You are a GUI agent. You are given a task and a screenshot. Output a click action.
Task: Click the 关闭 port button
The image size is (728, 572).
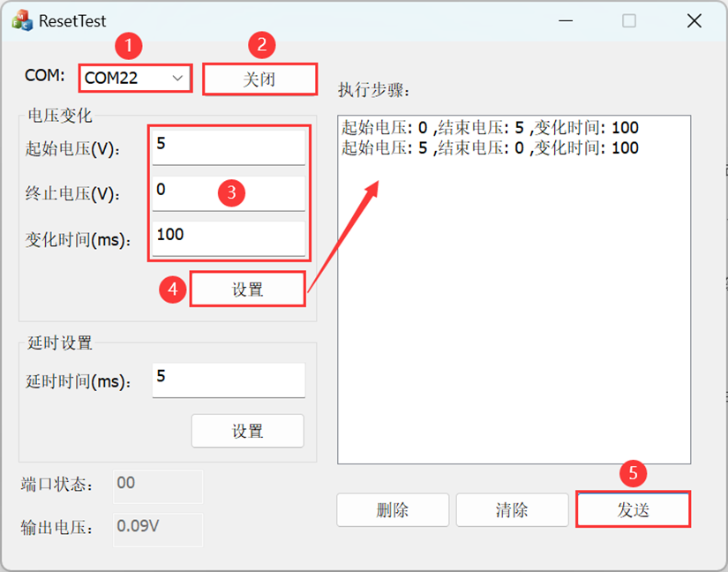[x=260, y=79]
